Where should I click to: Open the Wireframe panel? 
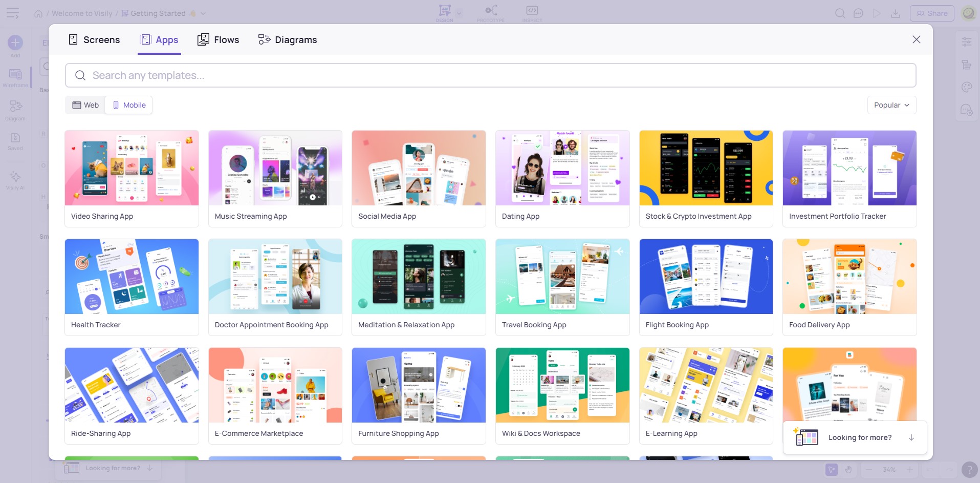coord(15,78)
